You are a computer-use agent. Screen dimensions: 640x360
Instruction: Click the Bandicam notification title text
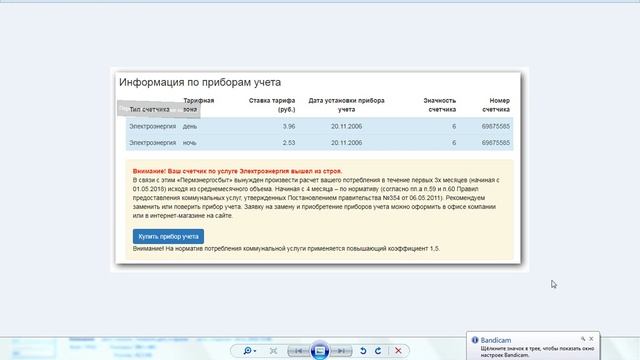coord(496,340)
